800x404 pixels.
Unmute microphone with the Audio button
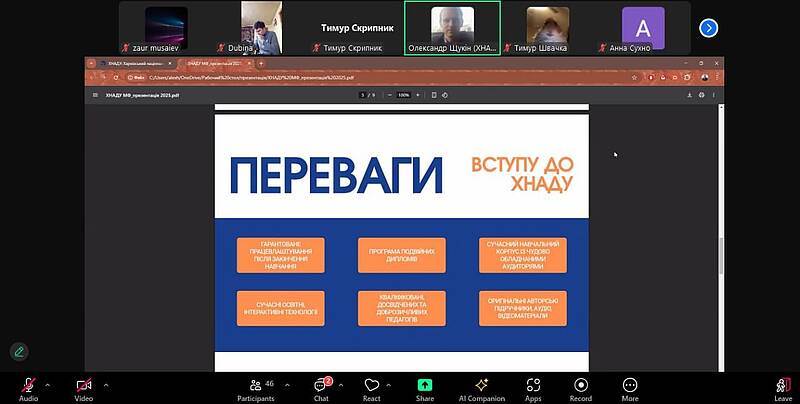coord(29,390)
